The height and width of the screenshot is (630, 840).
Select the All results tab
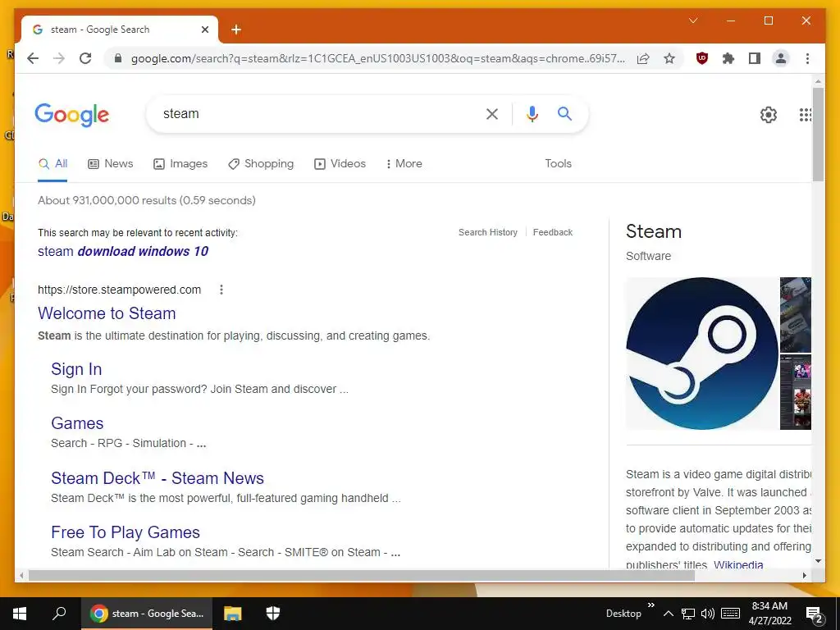tap(52, 164)
